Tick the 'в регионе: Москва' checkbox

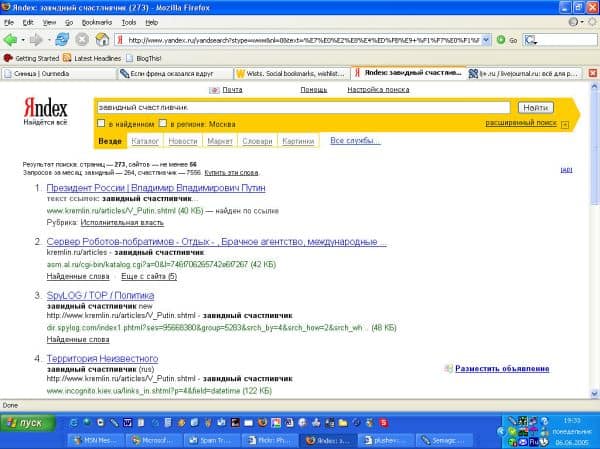[163, 123]
